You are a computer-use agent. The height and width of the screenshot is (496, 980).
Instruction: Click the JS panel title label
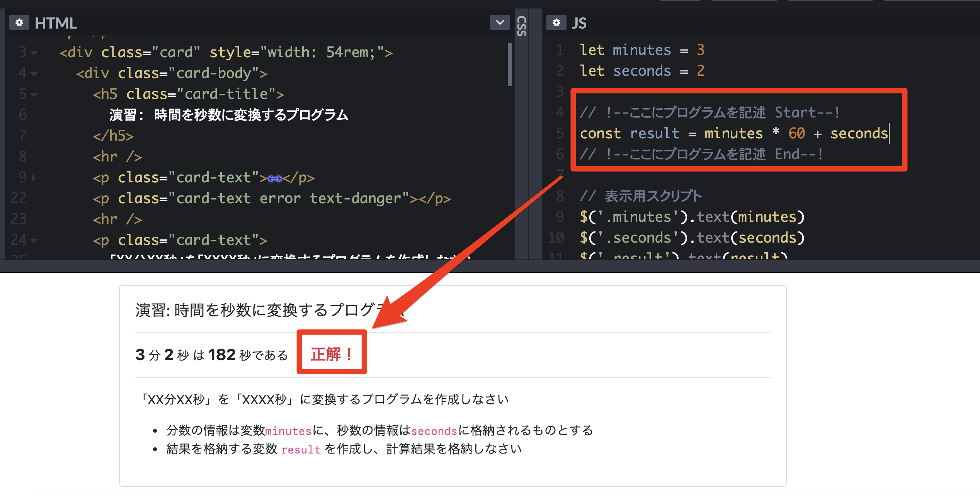pyautogui.click(x=579, y=23)
